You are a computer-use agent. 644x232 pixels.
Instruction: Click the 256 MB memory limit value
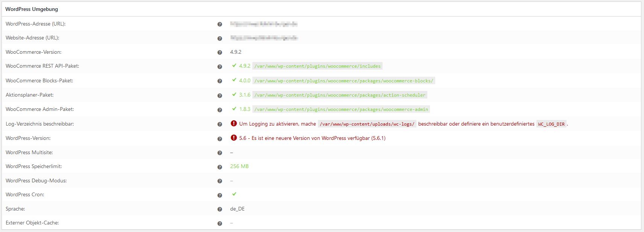click(x=239, y=166)
